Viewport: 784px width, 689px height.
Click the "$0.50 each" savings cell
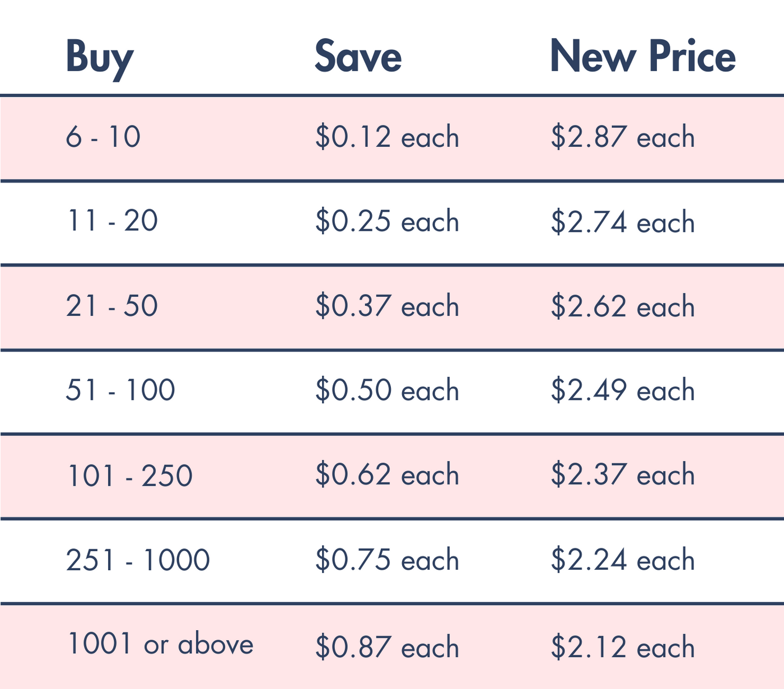point(387,390)
